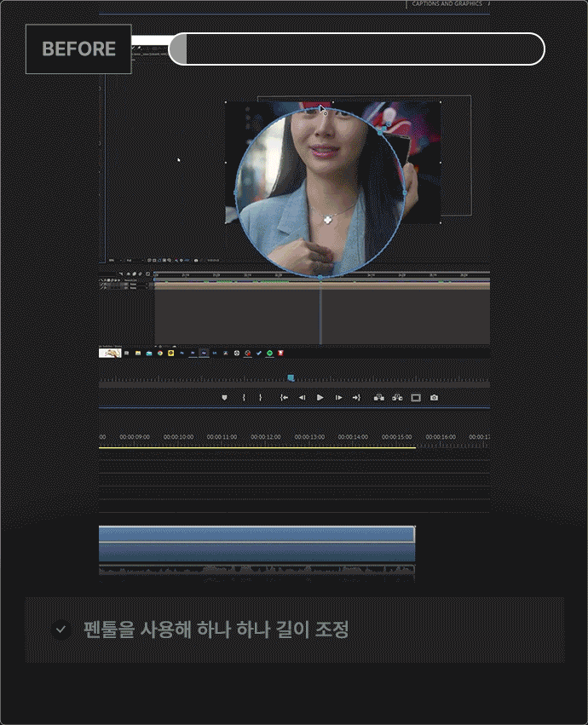The width and height of the screenshot is (588, 725).
Task: Select the left mask vertex on the circle
Action: [x=236, y=193]
